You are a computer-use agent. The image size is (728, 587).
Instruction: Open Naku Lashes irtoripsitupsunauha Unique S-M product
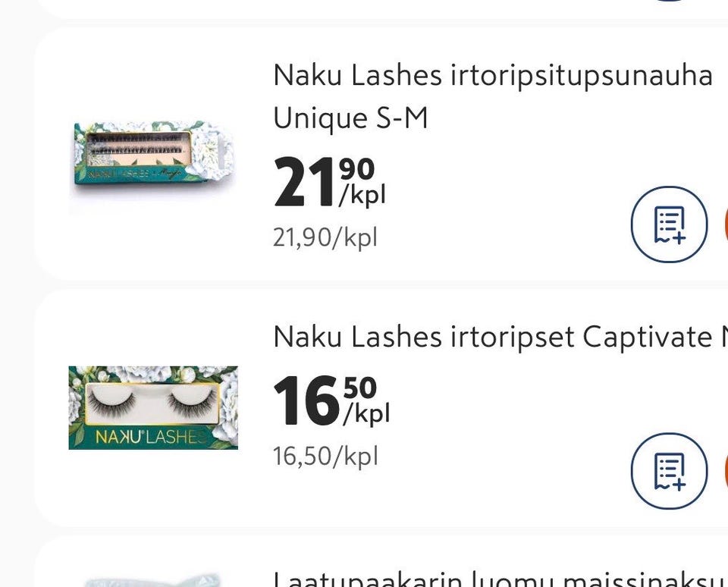(x=493, y=96)
